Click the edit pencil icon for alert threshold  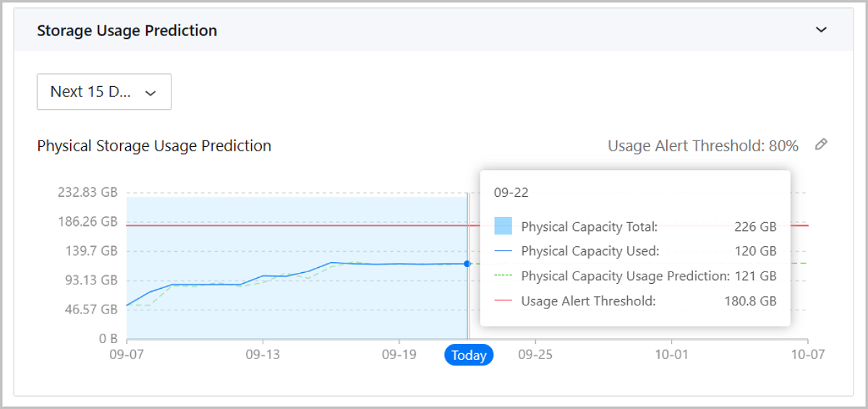[x=820, y=145]
